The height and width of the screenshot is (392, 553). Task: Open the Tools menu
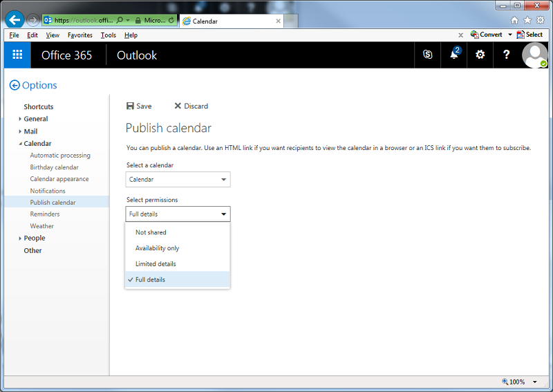pyautogui.click(x=108, y=35)
